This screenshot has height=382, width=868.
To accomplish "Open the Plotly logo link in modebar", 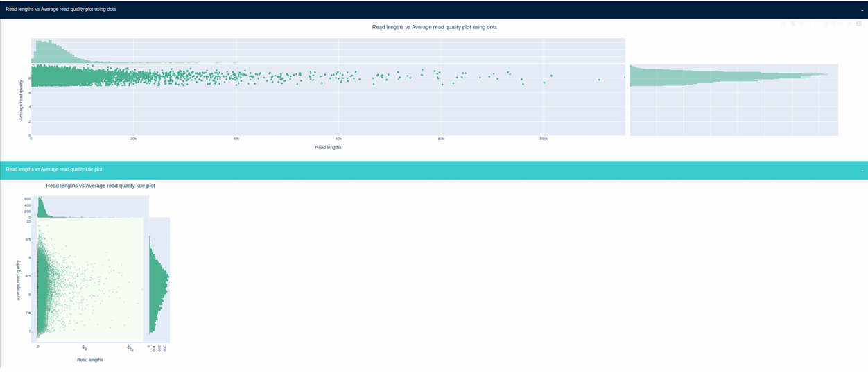I will (x=859, y=24).
